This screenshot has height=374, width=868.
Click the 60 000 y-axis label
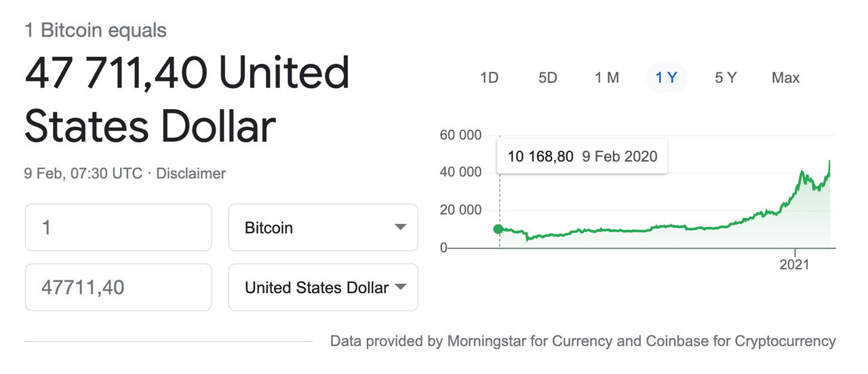[x=460, y=135]
